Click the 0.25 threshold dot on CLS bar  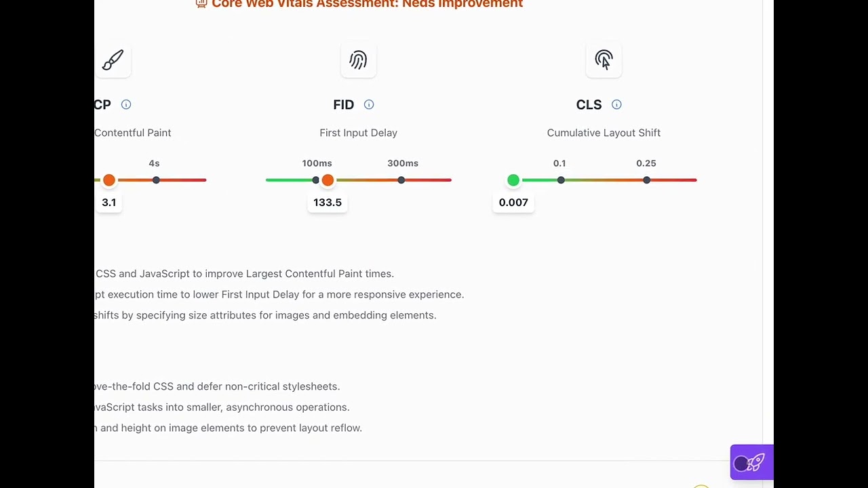coord(647,180)
